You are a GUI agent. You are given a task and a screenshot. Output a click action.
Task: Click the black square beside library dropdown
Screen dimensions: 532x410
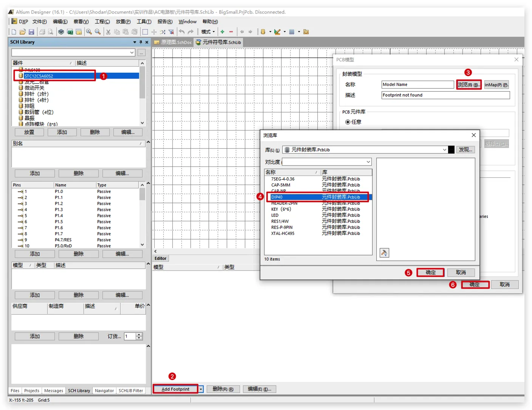pos(452,150)
